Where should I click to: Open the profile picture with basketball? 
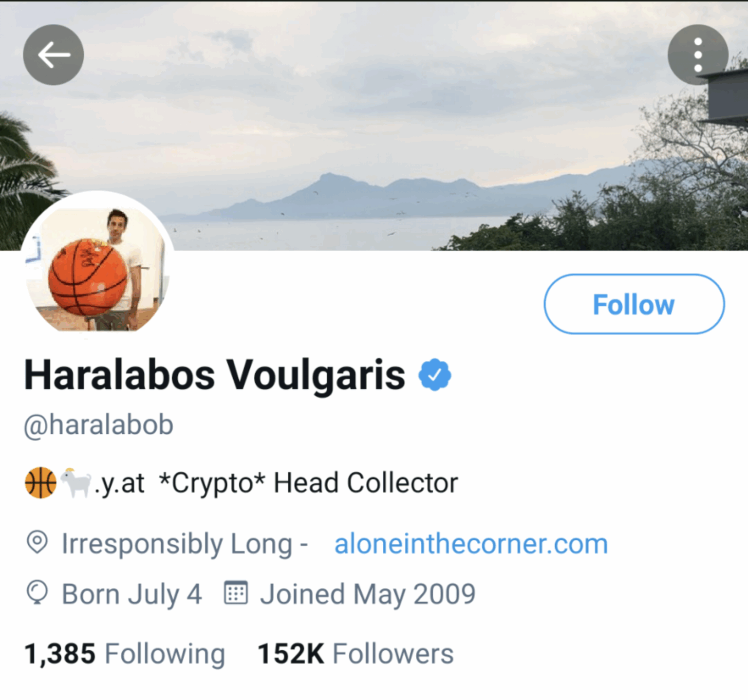pyautogui.click(x=97, y=268)
